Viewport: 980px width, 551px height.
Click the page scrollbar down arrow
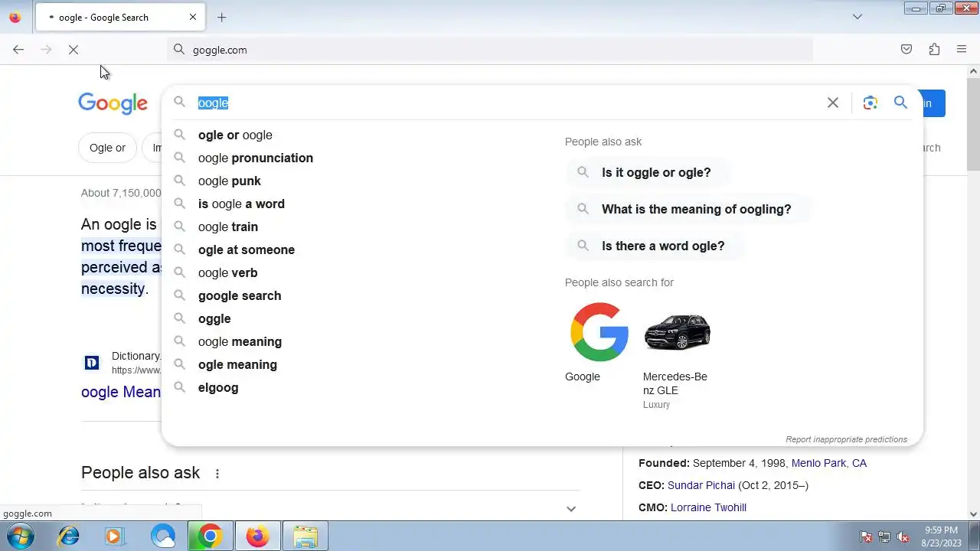coord(973,514)
